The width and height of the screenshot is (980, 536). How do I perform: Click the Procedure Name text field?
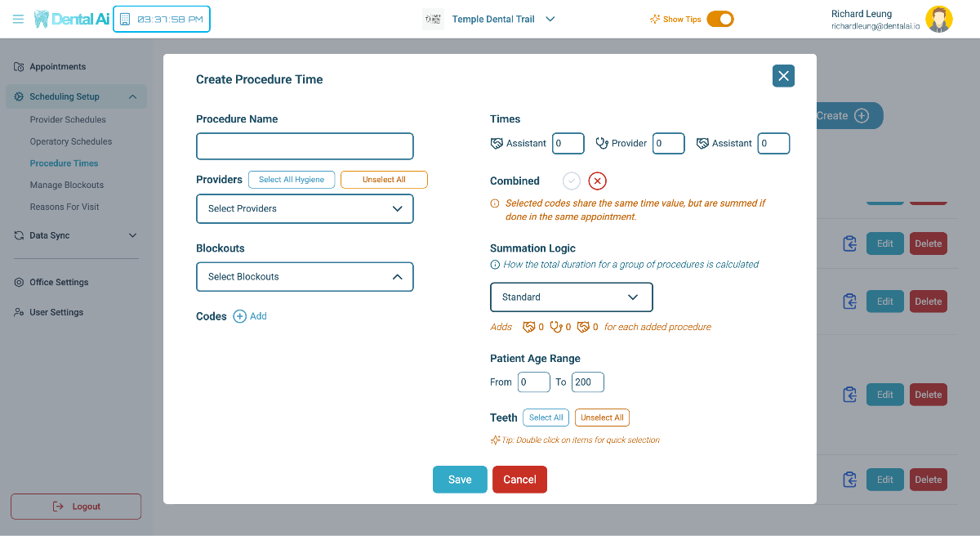[x=305, y=146]
